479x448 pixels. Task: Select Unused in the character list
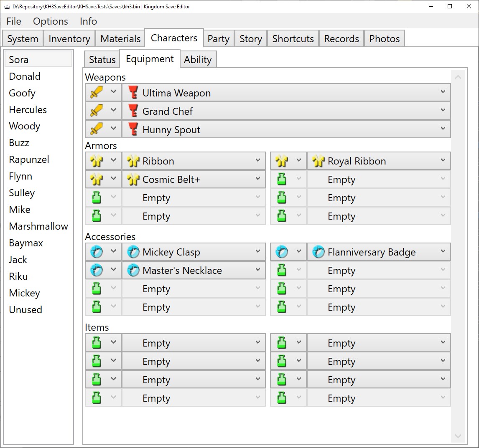pyautogui.click(x=38, y=309)
